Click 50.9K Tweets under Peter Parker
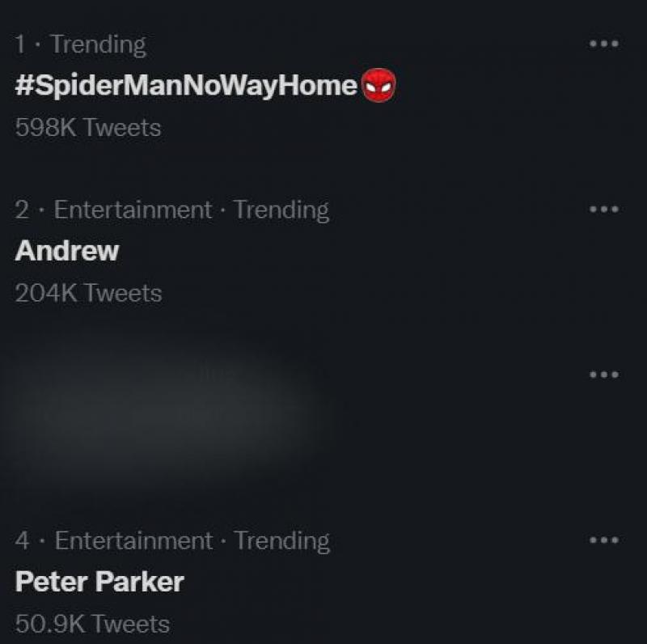Image resolution: width=647 pixels, height=644 pixels. pyautogui.click(x=91, y=623)
